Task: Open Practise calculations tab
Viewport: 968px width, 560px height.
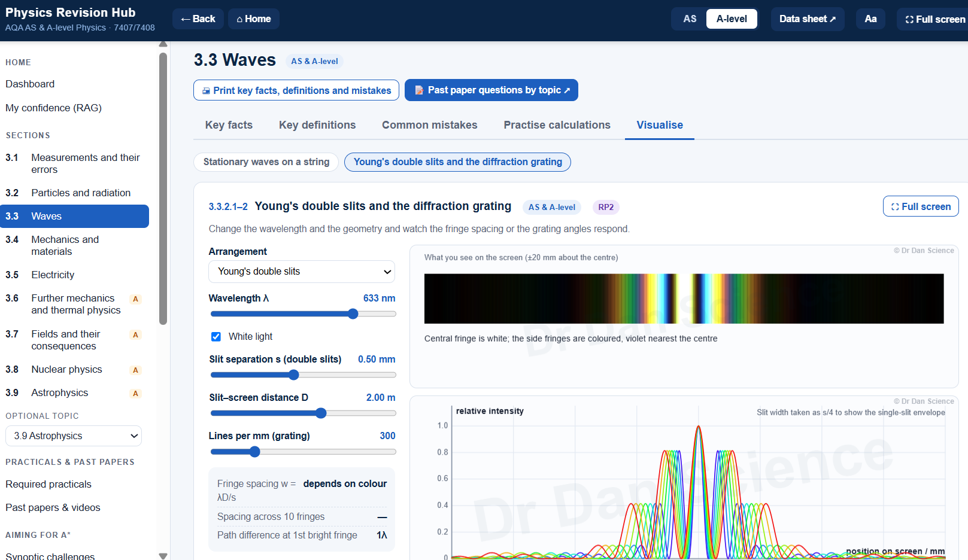Action: pos(557,125)
